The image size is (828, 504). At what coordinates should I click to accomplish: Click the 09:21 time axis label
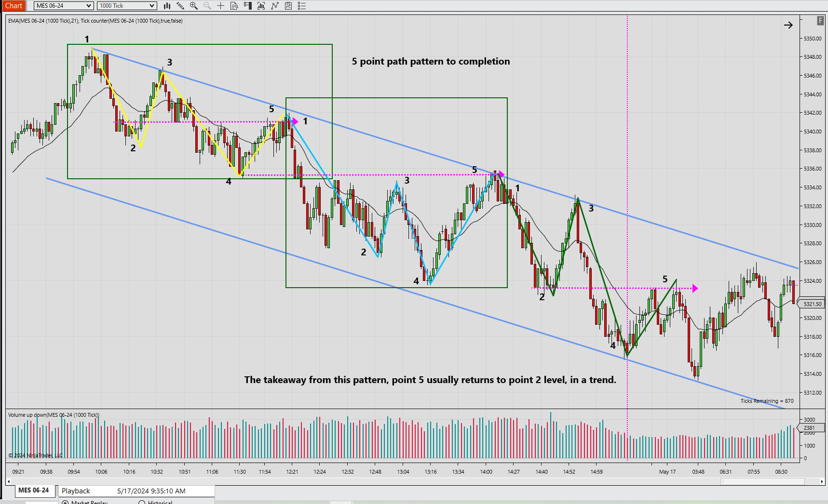[18, 472]
